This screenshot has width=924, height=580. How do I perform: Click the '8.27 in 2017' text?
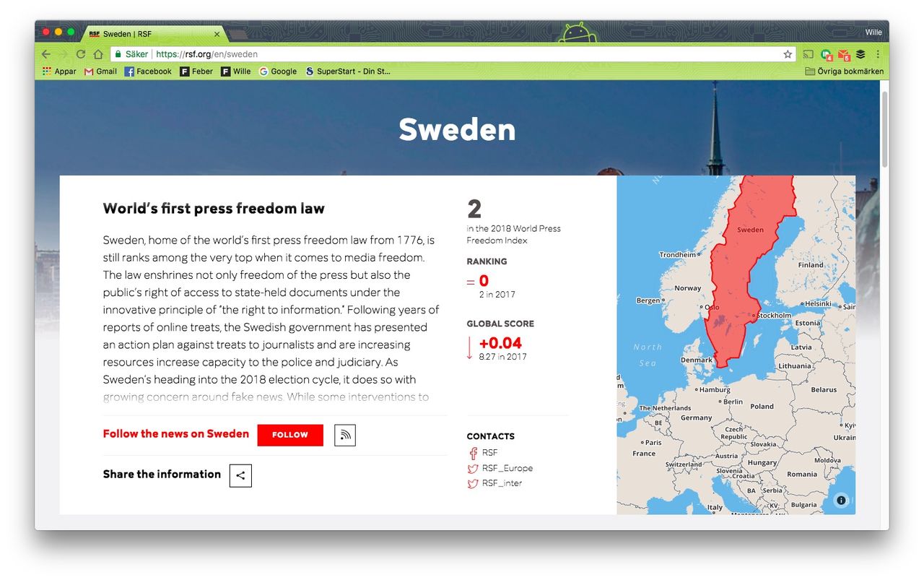[x=502, y=357]
